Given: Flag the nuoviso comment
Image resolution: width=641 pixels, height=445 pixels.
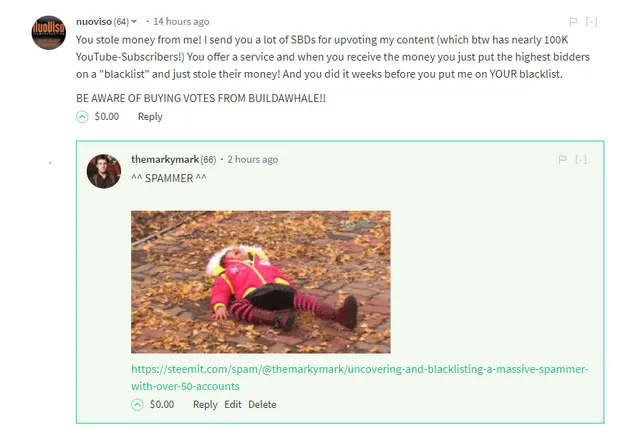Looking at the screenshot, I should 574,21.
